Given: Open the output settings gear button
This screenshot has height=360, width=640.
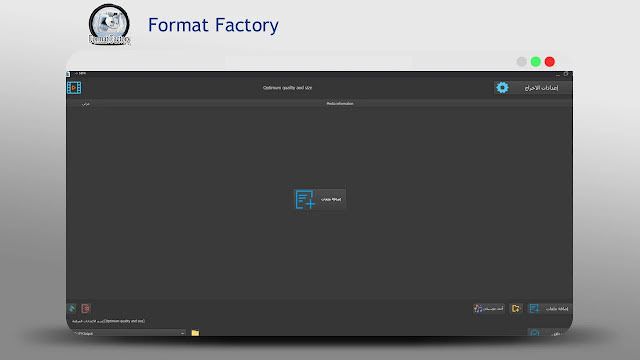Looking at the screenshot, I should pos(533,88).
